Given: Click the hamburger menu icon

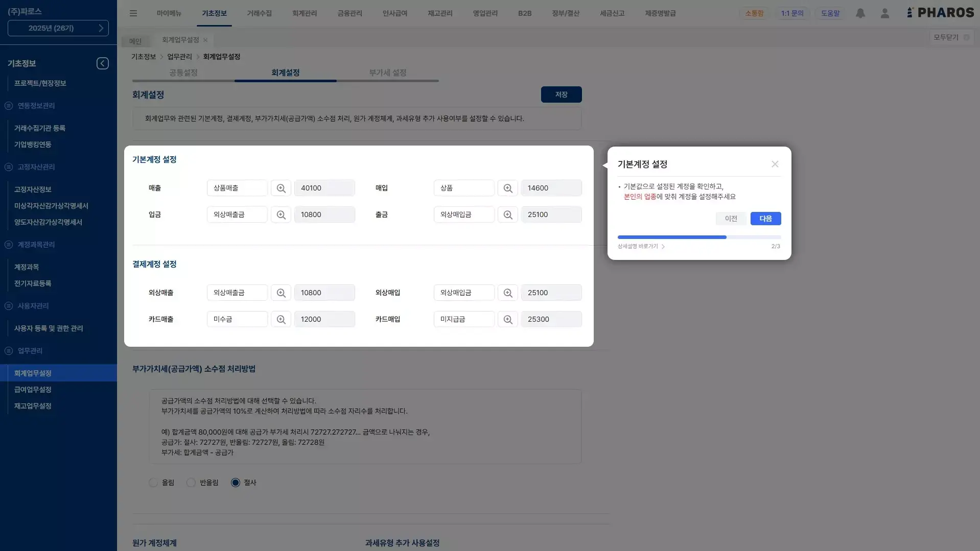Looking at the screenshot, I should 133,13.
